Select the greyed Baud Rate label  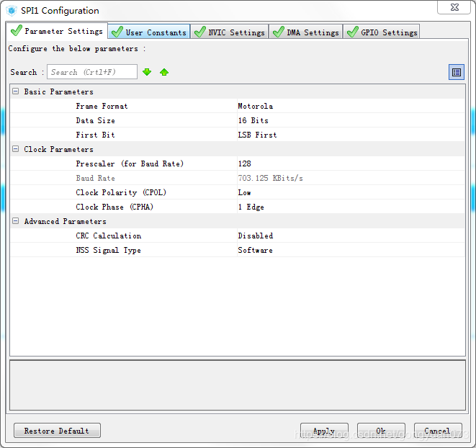pos(95,178)
